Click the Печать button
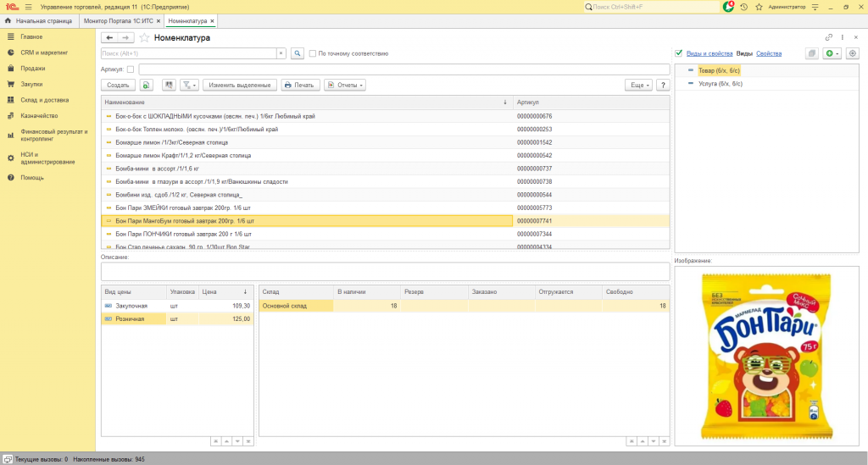The width and height of the screenshot is (868, 465). click(x=300, y=86)
